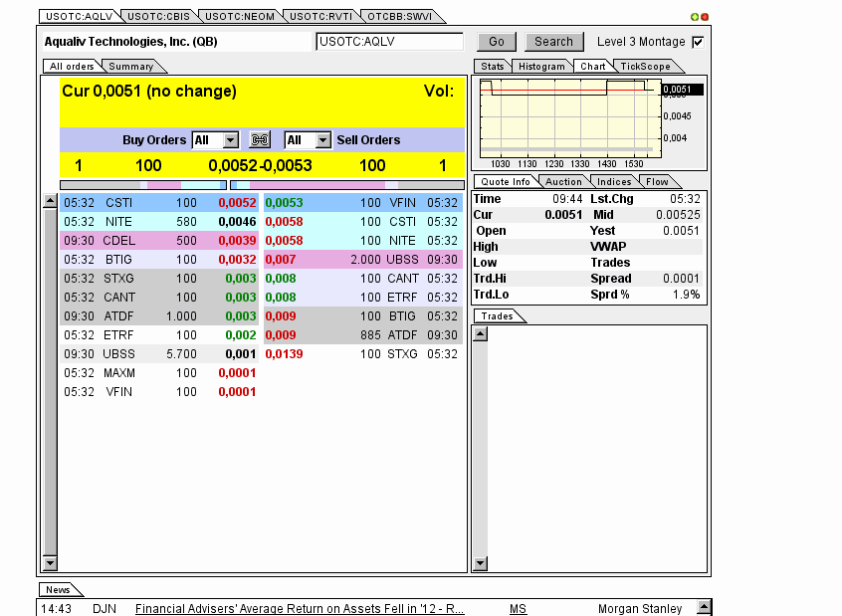
Task: Select the All orders tab
Action: click(x=72, y=67)
